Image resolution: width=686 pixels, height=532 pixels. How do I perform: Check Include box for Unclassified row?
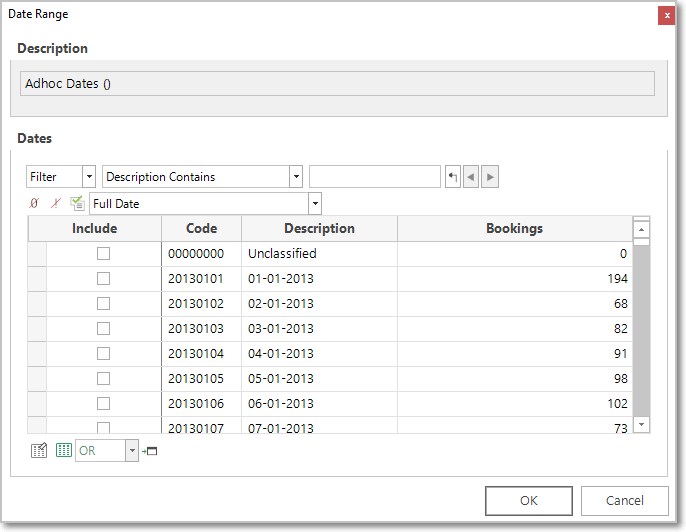[103, 253]
